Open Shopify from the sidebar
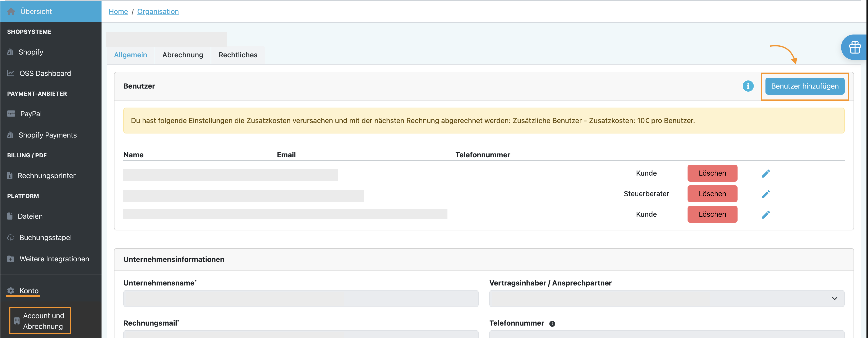Screen dimensions: 868x338 (31, 52)
